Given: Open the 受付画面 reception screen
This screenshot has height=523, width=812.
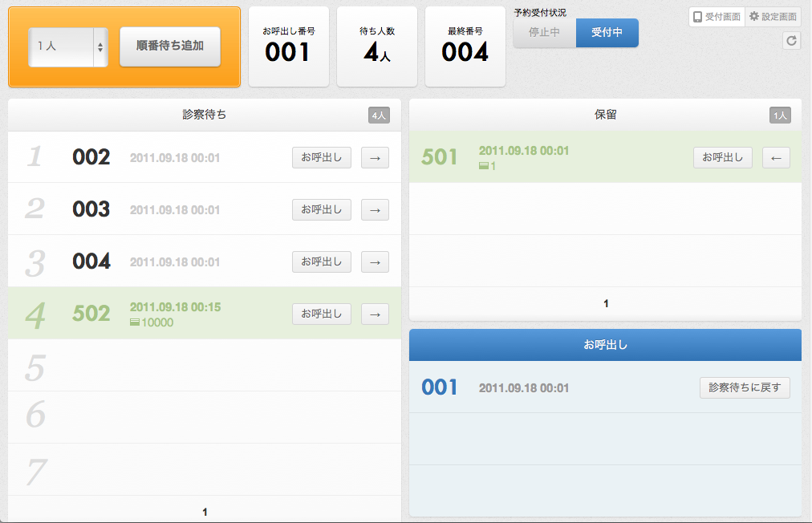Looking at the screenshot, I should 717,17.
